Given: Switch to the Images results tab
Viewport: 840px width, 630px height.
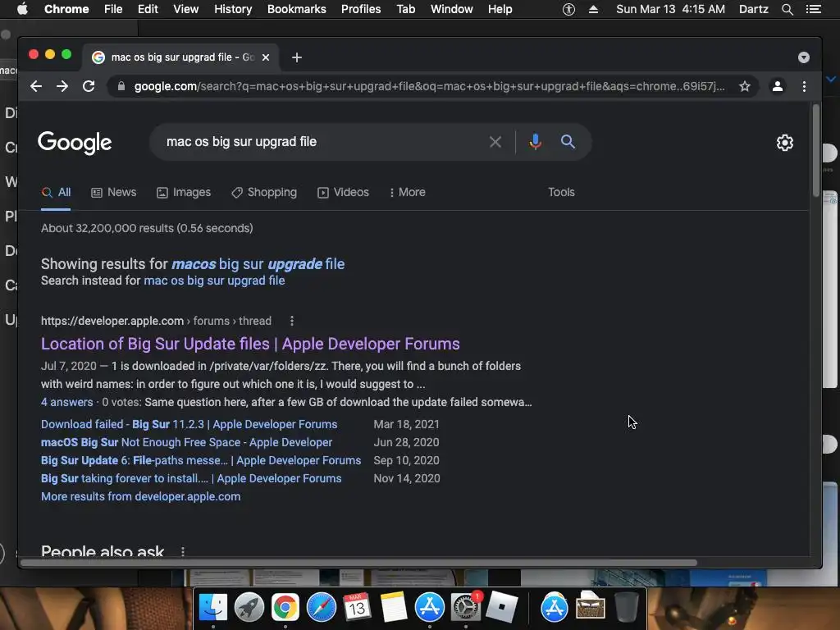Looking at the screenshot, I should tap(184, 192).
